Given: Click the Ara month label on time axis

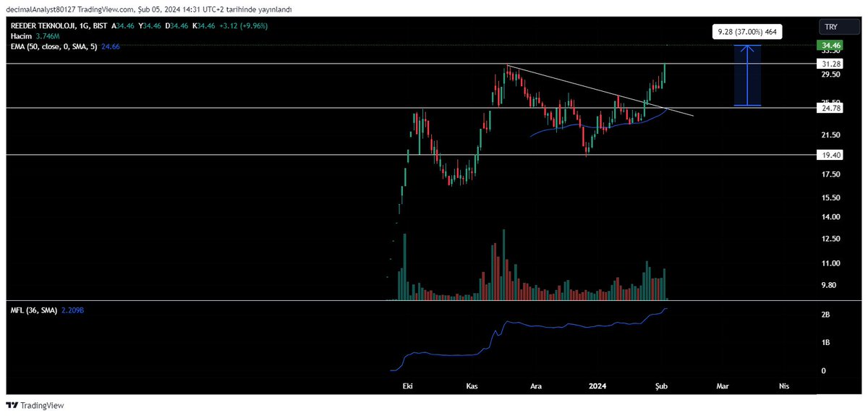Looking at the screenshot, I should pyautogui.click(x=536, y=387).
